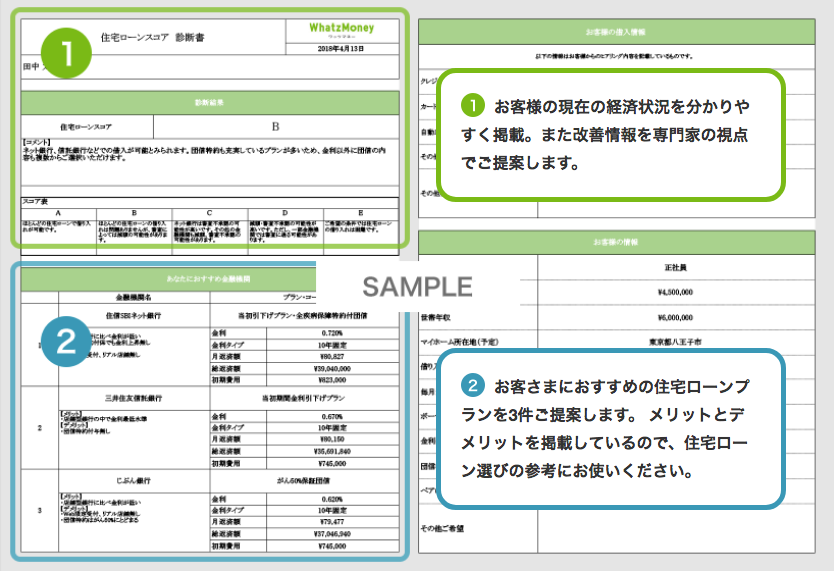834x571 pixels.
Task: Select column E in the score table
Action: coord(361,213)
